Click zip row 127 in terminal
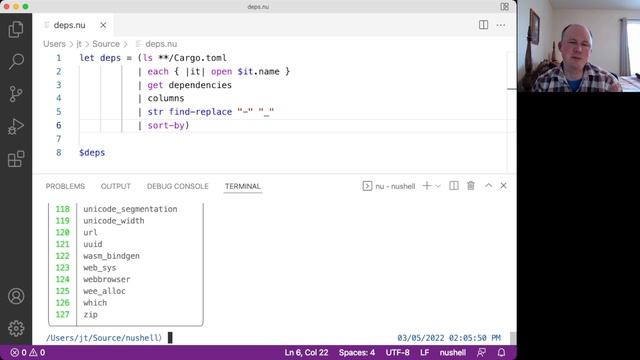This screenshot has height=360, width=640. point(126,315)
